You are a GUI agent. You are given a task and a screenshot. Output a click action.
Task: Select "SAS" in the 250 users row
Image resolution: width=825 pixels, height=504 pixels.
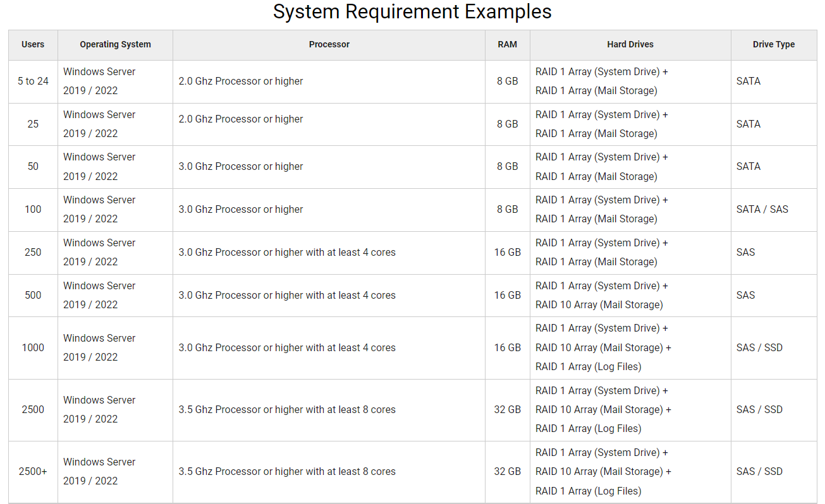746,253
